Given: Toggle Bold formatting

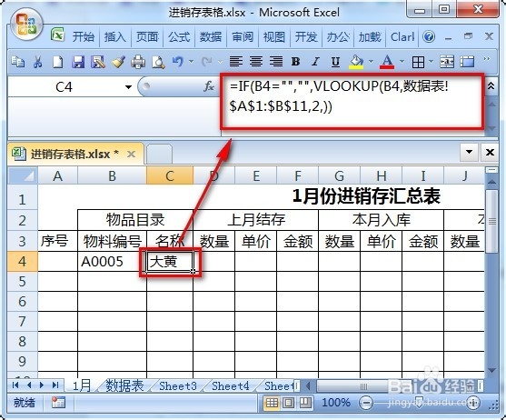Looking at the screenshot, I should point(295,61).
